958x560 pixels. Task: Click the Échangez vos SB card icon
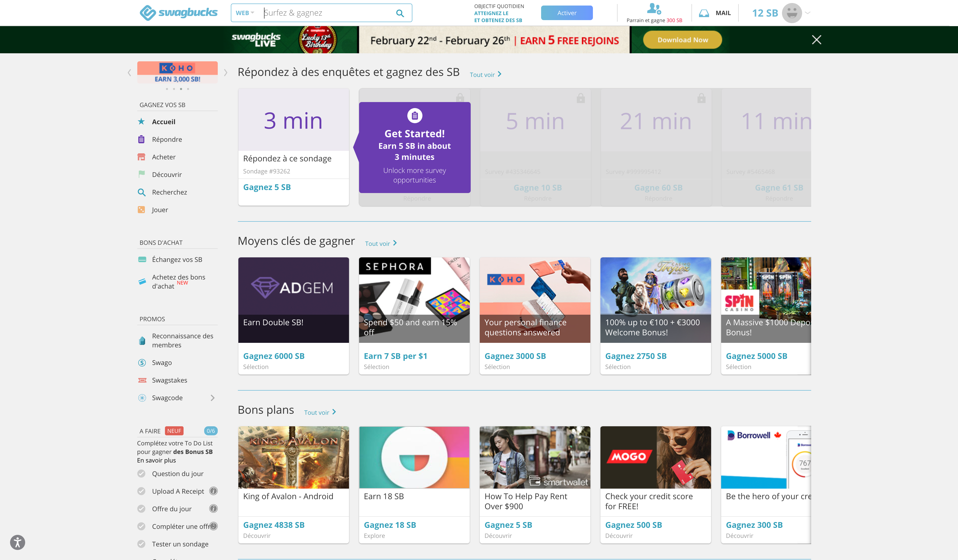[x=142, y=259]
